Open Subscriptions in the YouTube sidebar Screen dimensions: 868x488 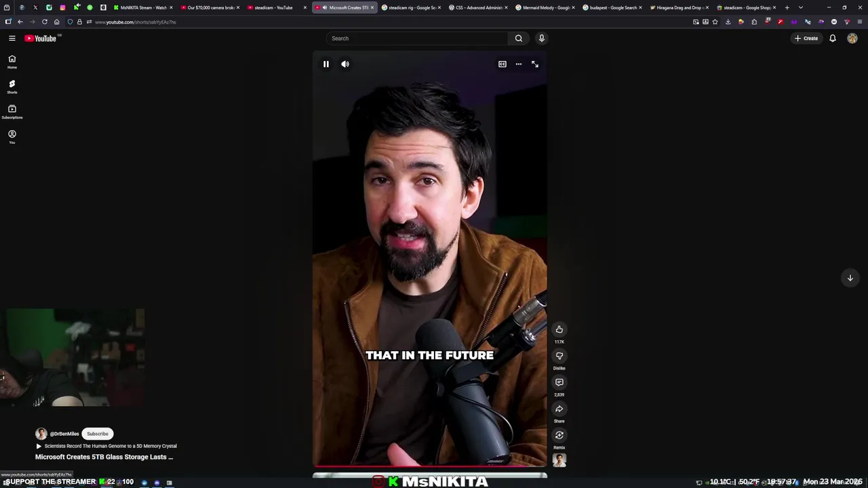coord(12,112)
